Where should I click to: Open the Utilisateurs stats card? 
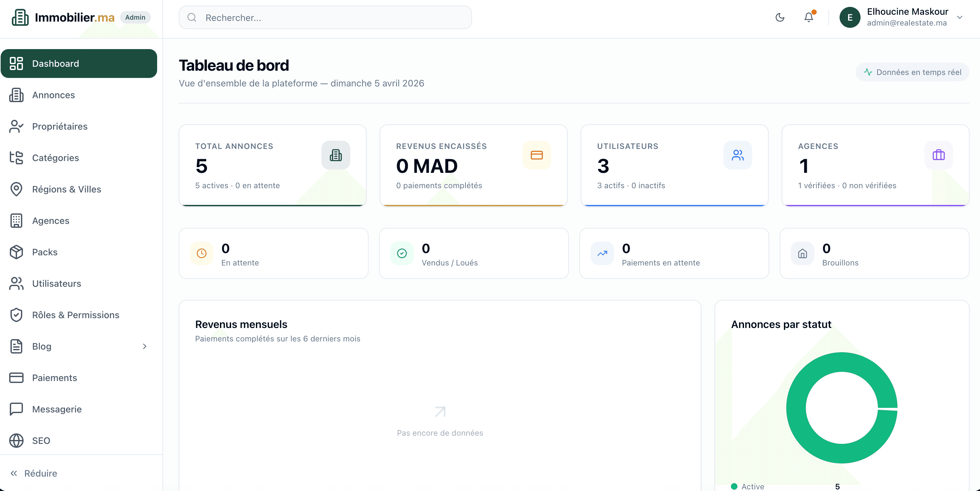674,165
